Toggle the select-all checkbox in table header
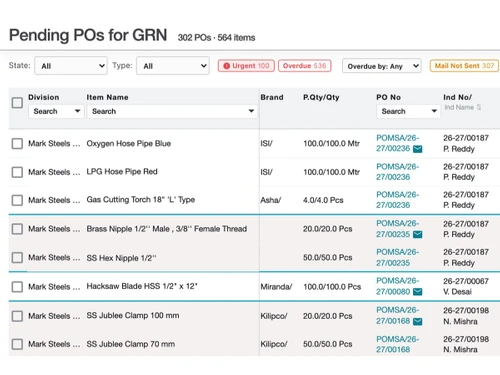The height and width of the screenshot is (375, 500). click(x=17, y=103)
